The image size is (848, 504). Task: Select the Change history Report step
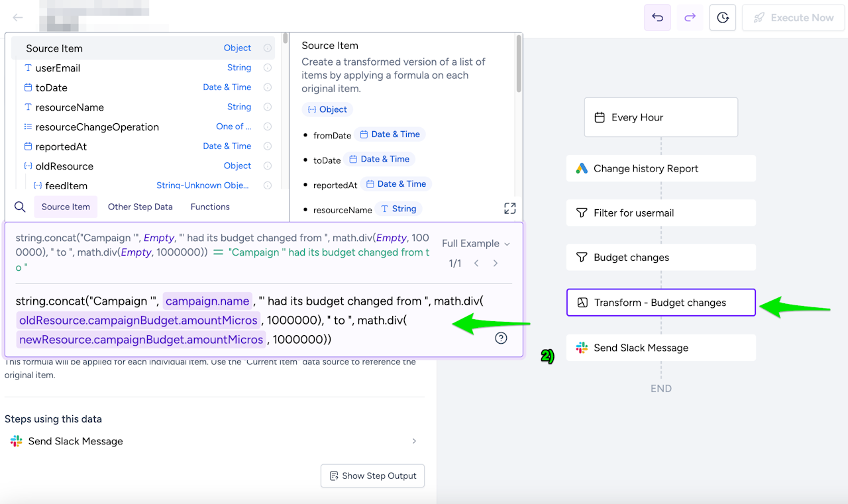(661, 168)
